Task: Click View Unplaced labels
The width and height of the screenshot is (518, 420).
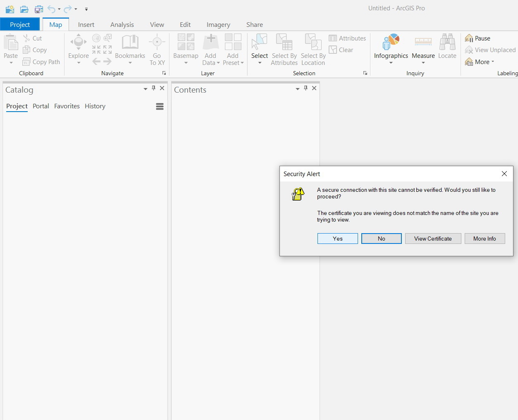Action: 490,50
